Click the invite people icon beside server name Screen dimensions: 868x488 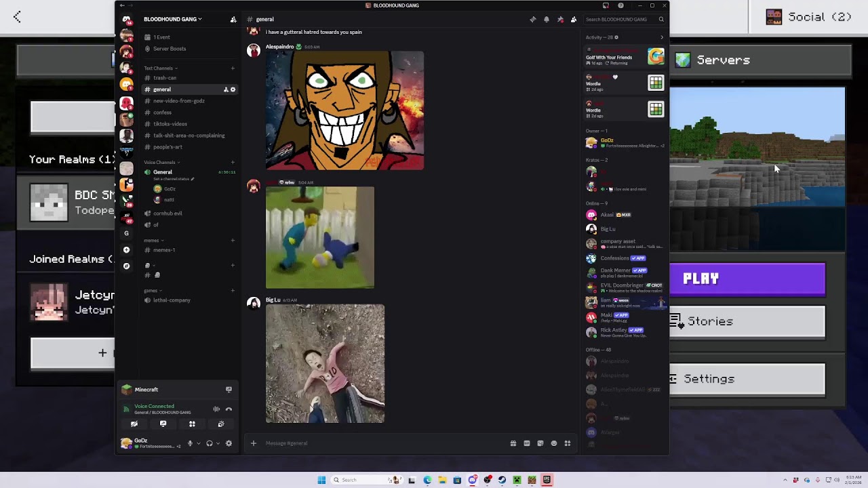click(233, 20)
